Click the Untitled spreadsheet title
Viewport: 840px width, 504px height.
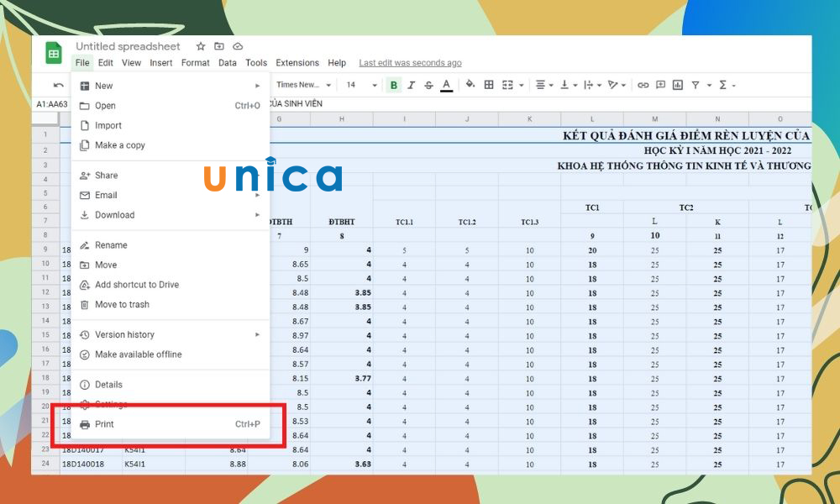pyautogui.click(x=128, y=46)
